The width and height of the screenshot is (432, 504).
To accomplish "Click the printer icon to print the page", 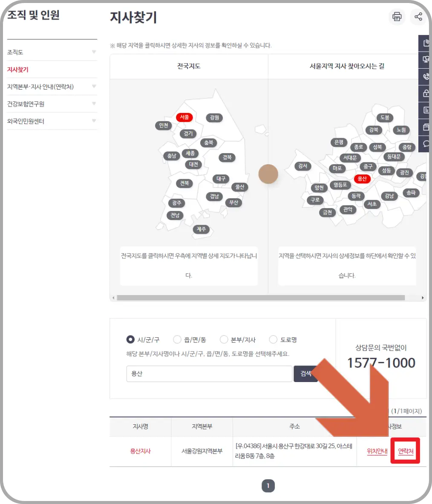I will point(397,17).
